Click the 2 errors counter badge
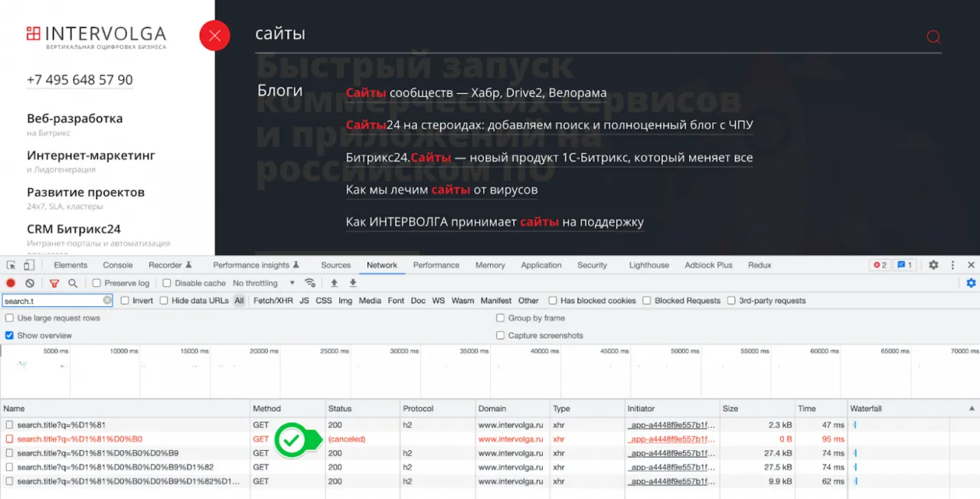The image size is (980, 499). tap(880, 265)
